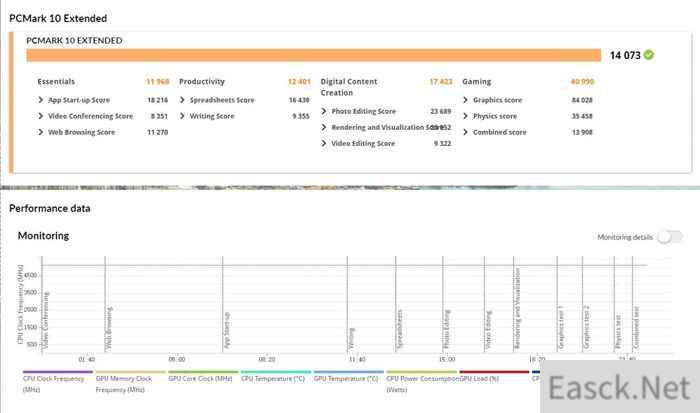Click the Gaming heading
700x413 pixels.
[476, 82]
